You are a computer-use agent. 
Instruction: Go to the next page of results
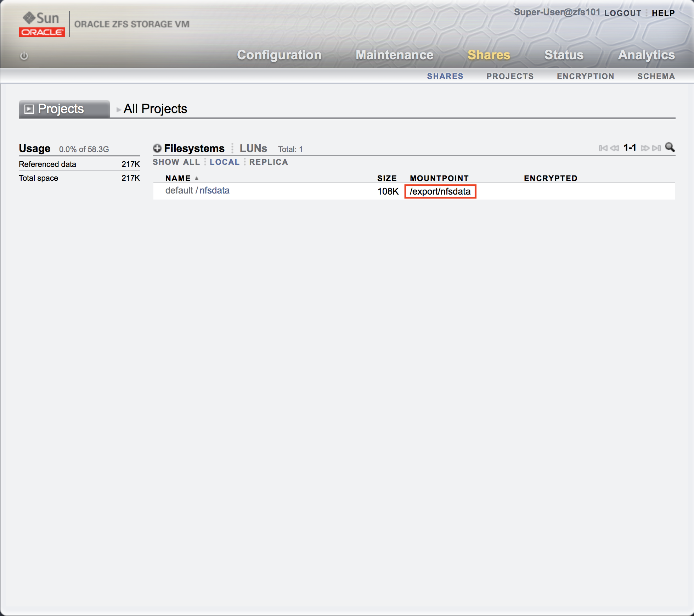pyautogui.click(x=645, y=148)
